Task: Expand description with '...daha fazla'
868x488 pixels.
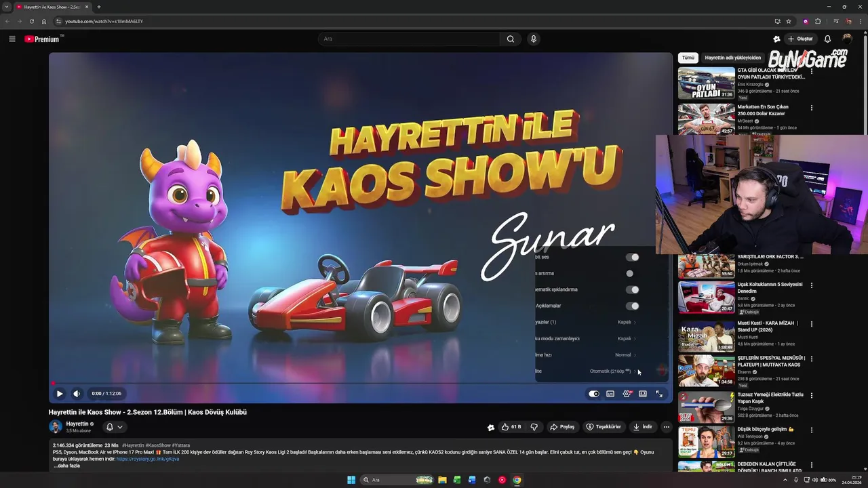Action: pos(67,466)
